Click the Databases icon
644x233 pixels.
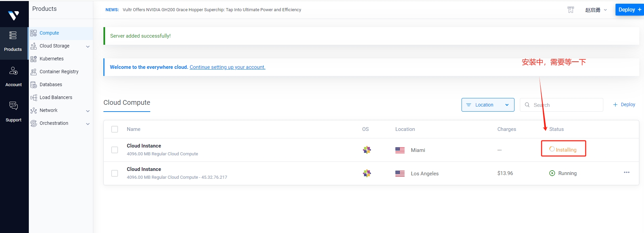(x=34, y=84)
